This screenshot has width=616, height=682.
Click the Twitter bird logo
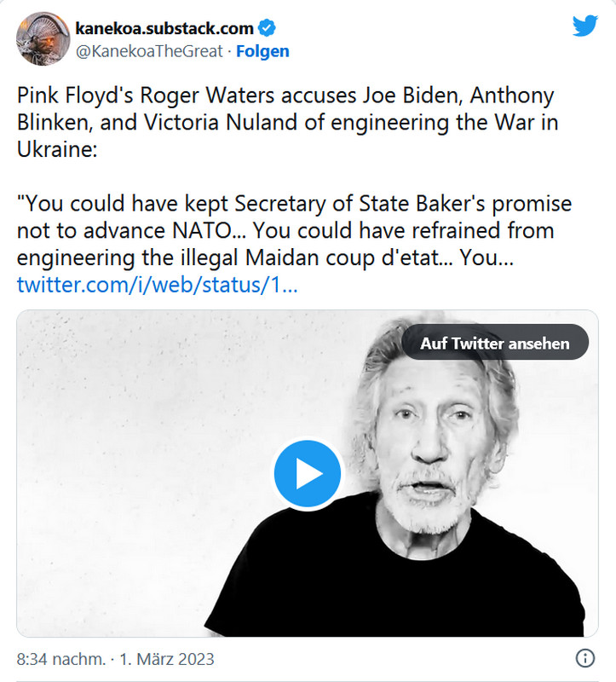pos(584,26)
